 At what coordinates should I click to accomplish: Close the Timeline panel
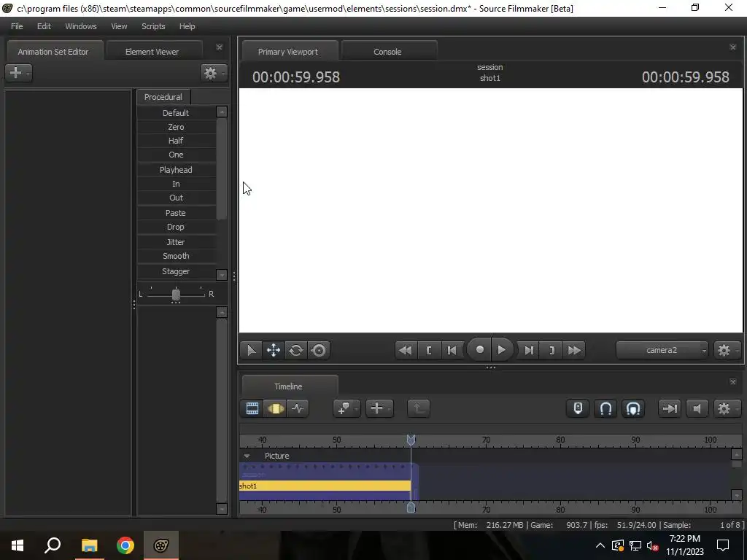732,382
